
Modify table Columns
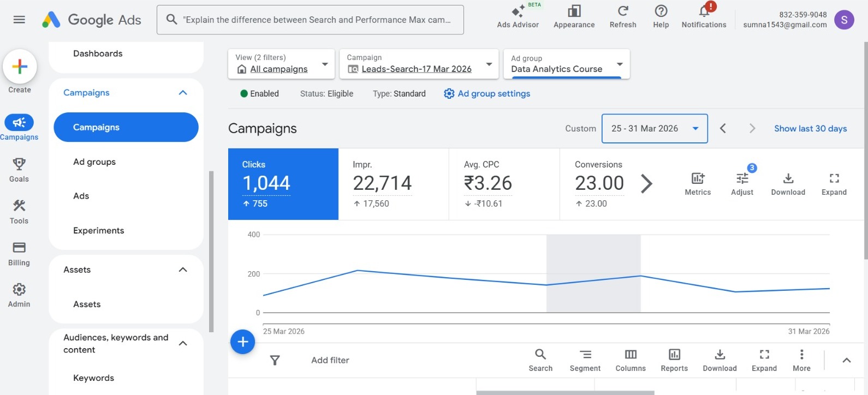point(631,360)
